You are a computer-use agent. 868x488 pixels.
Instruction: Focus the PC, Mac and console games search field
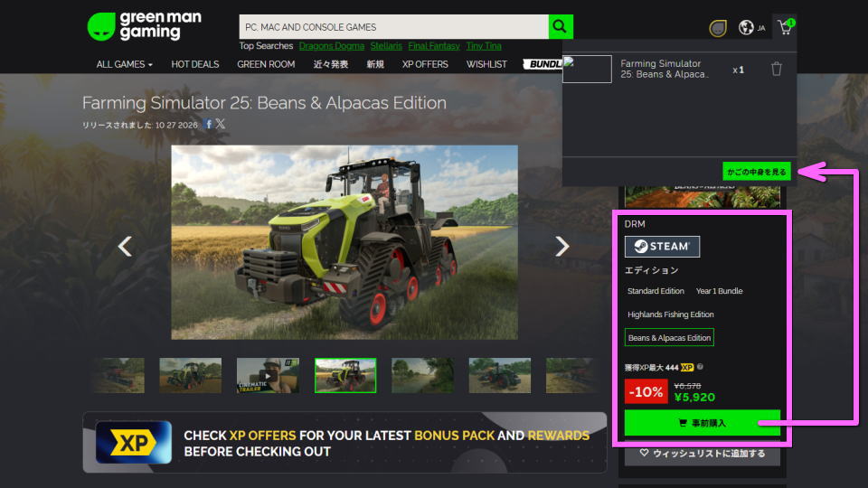point(393,26)
